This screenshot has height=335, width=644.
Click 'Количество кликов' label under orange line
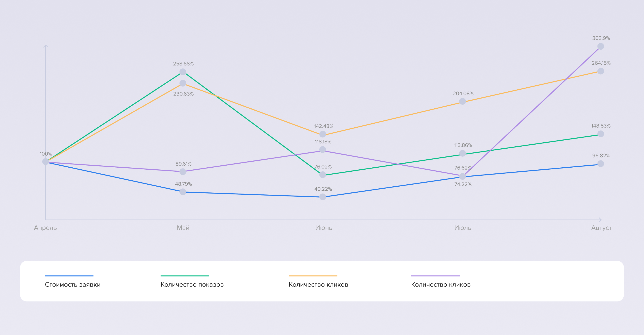(318, 284)
